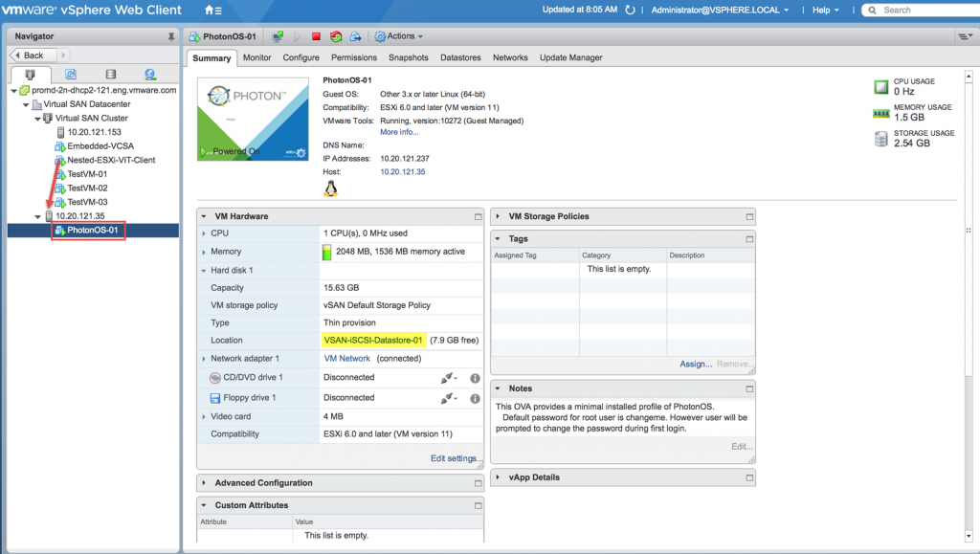Viewport: 980px width, 554px height.
Task: Pin the Navigator panel
Action: click(x=171, y=36)
